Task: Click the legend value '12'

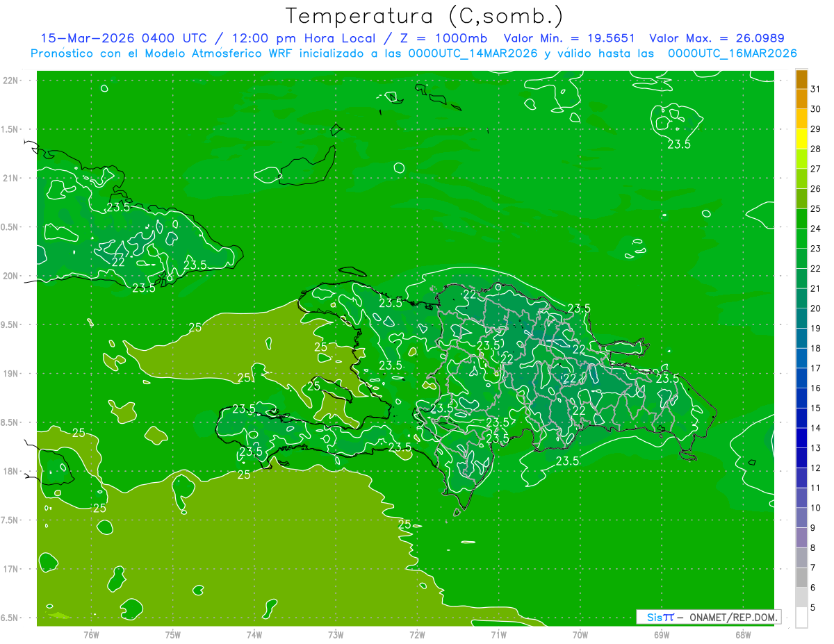Action: [816, 468]
